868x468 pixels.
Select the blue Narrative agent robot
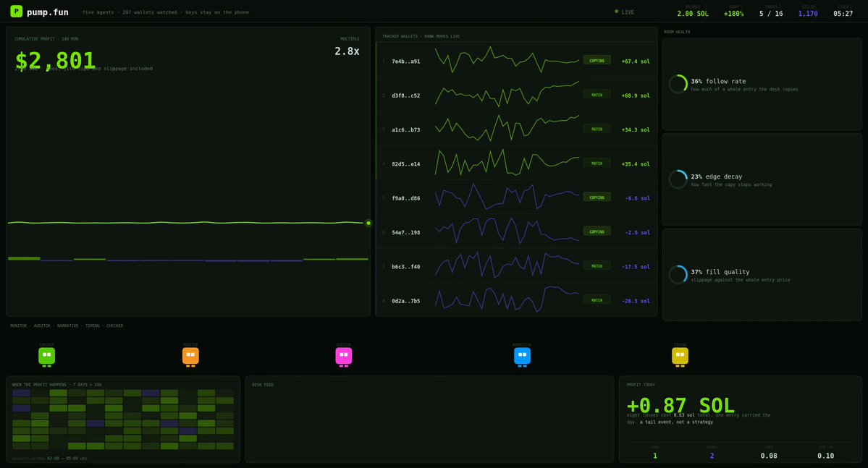pos(522,357)
